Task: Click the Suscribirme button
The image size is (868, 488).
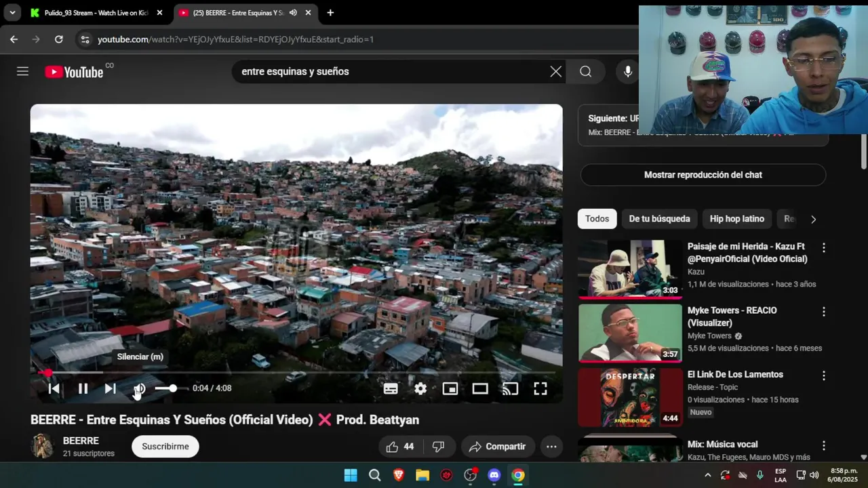Action: click(165, 447)
